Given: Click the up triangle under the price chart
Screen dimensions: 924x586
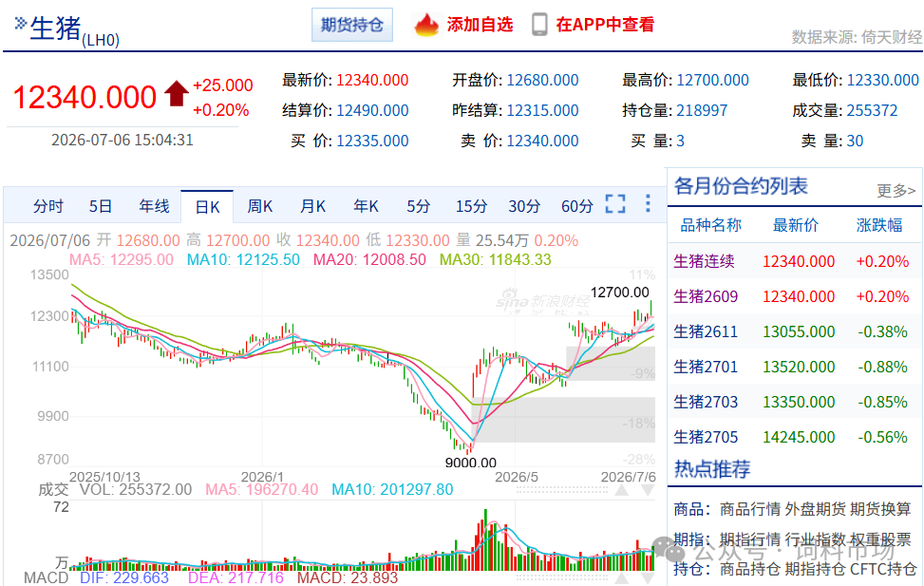Looking at the screenshot, I should click(622, 490).
